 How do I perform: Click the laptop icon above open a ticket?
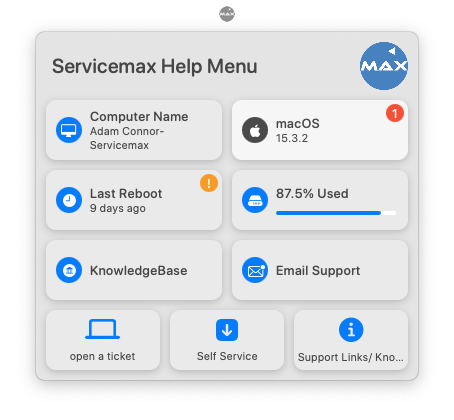[102, 329]
